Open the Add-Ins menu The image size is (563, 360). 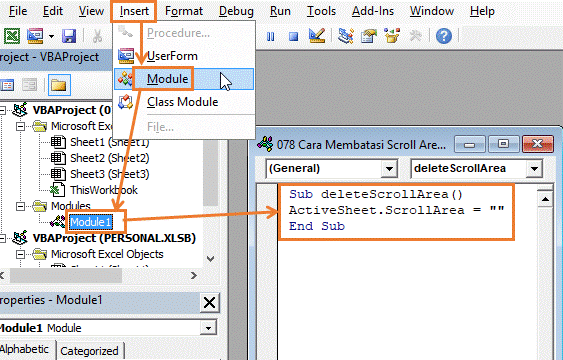pyautogui.click(x=373, y=11)
